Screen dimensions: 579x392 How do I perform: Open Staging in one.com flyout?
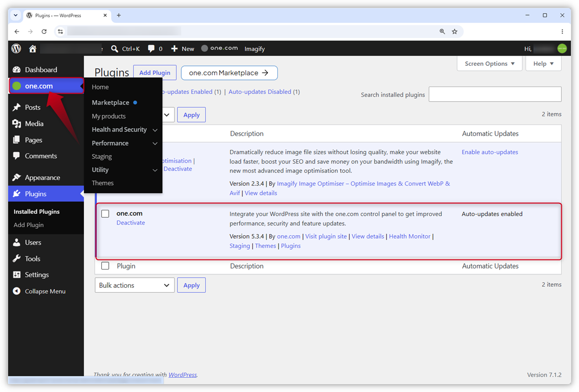[102, 156]
